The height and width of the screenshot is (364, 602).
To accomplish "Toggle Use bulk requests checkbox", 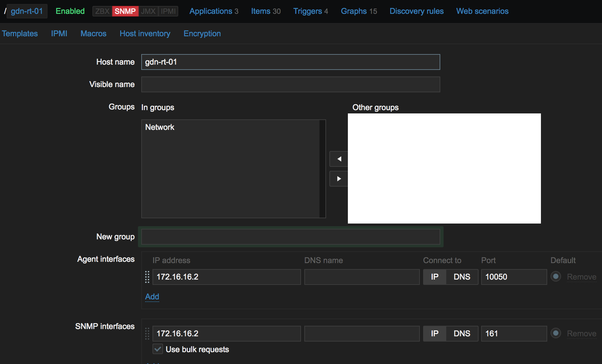I will [158, 349].
